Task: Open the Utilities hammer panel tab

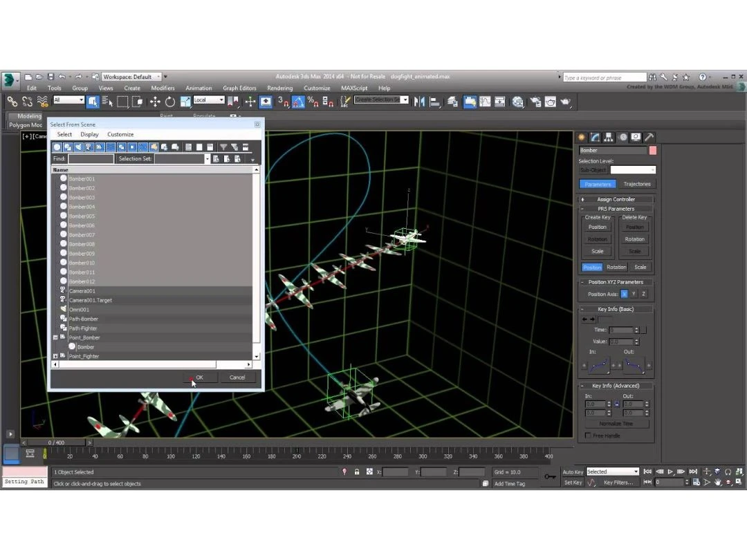Action: click(649, 137)
